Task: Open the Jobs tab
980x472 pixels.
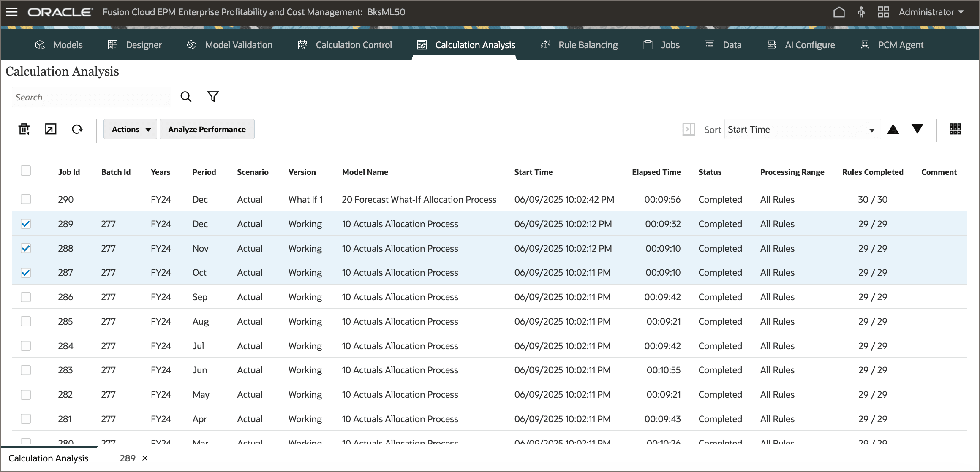Action: (670, 45)
